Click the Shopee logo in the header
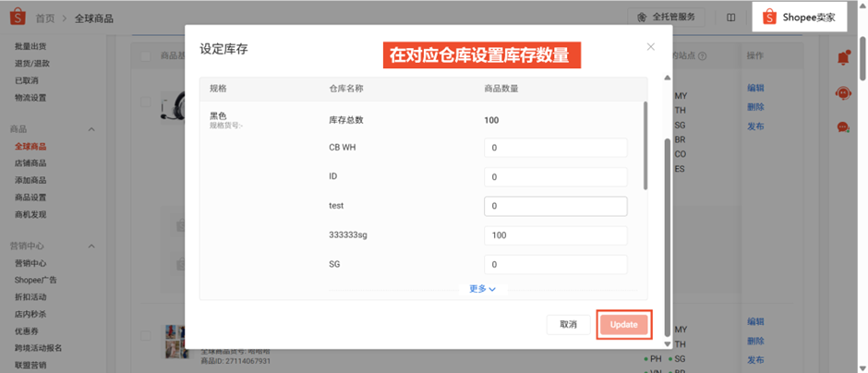Screen dimensions: 868x373 (18, 18)
